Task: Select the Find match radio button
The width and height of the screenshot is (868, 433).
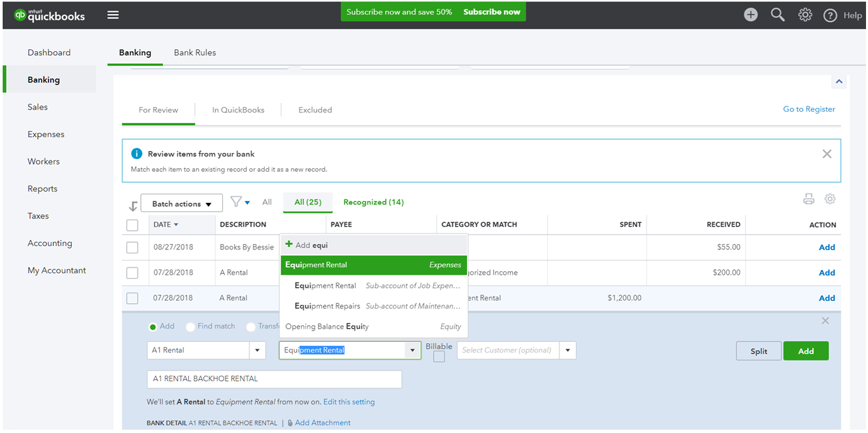Action: 190,327
